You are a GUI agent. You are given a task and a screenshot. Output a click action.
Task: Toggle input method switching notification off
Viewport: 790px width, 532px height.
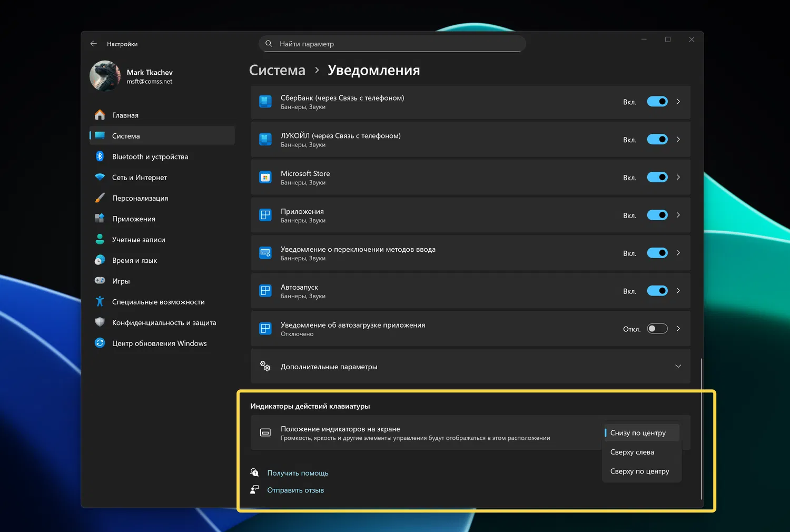(657, 253)
